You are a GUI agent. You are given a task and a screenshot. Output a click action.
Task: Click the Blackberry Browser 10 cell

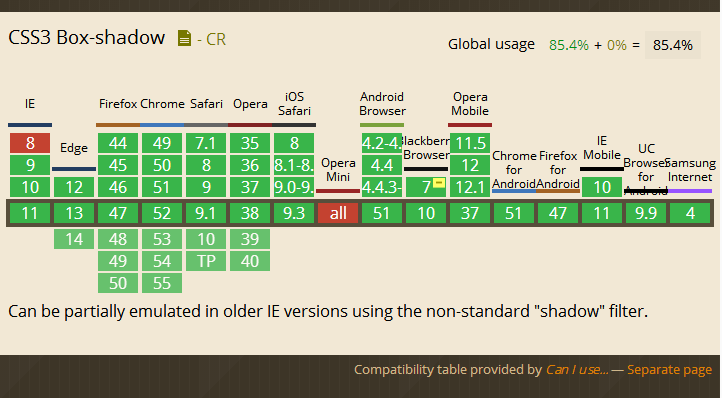point(426,213)
